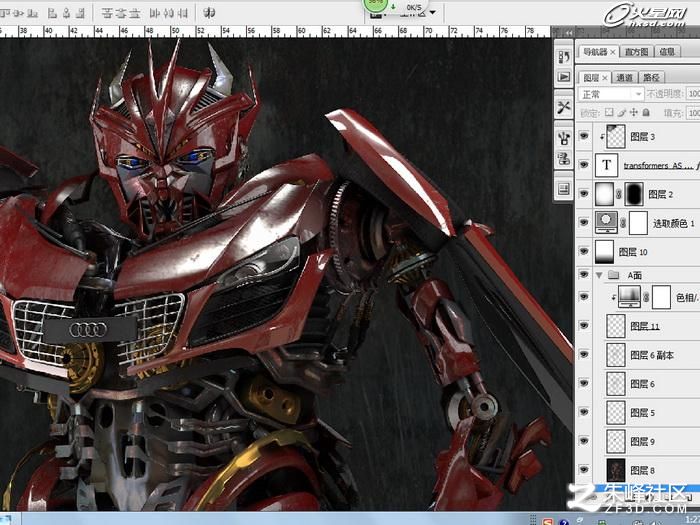Image resolution: width=700 pixels, height=525 pixels.
Task: Select the T text layer thumbnail
Action: pyautogui.click(x=606, y=165)
